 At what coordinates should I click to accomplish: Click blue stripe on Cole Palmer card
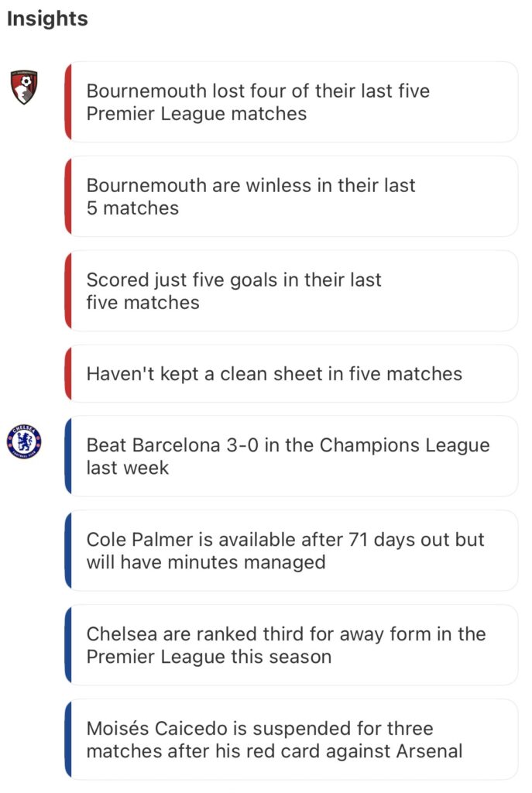pos(68,551)
